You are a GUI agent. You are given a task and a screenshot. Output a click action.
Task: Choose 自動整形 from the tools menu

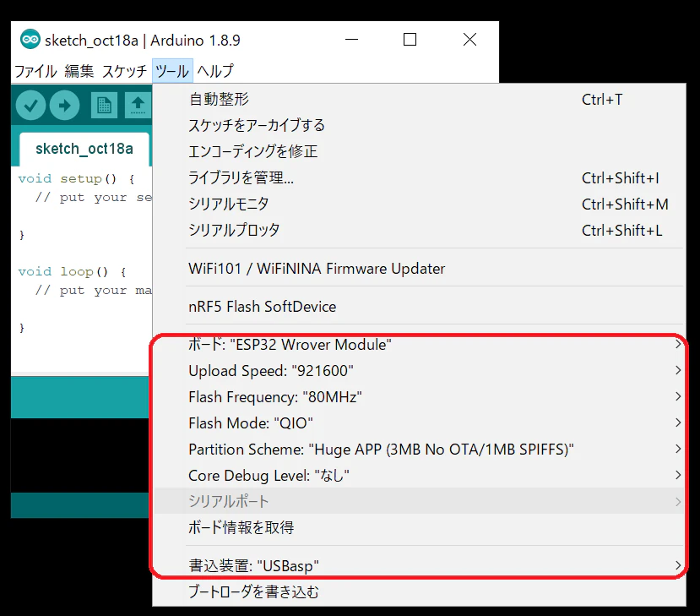[x=419, y=99]
